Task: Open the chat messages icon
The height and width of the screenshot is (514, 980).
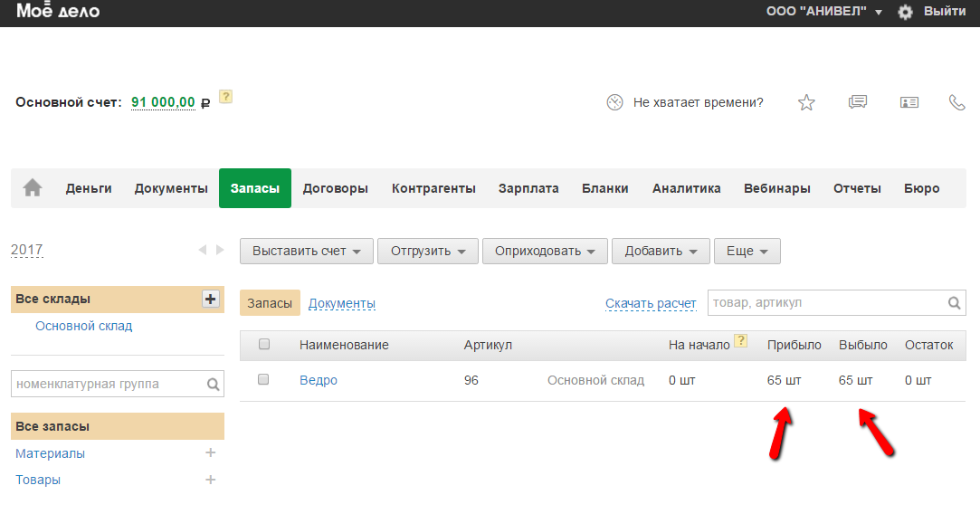Action: (858, 102)
